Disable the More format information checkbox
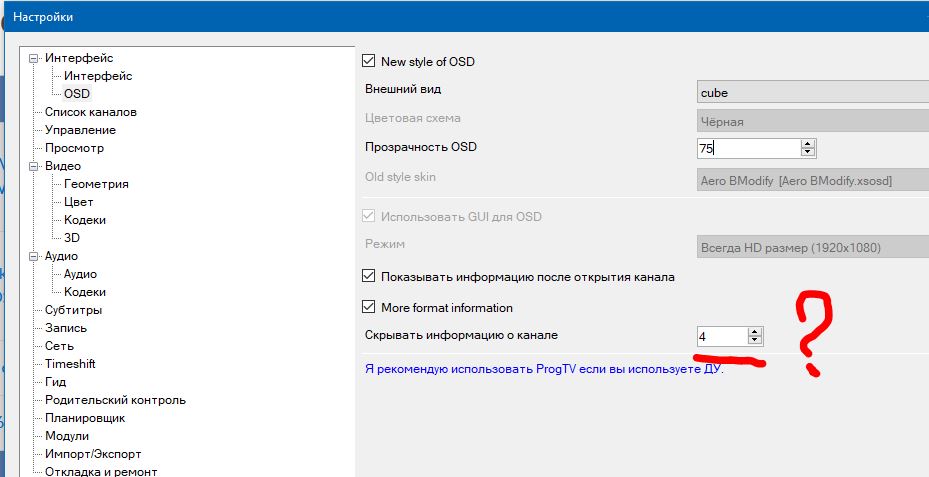 pyautogui.click(x=368, y=308)
